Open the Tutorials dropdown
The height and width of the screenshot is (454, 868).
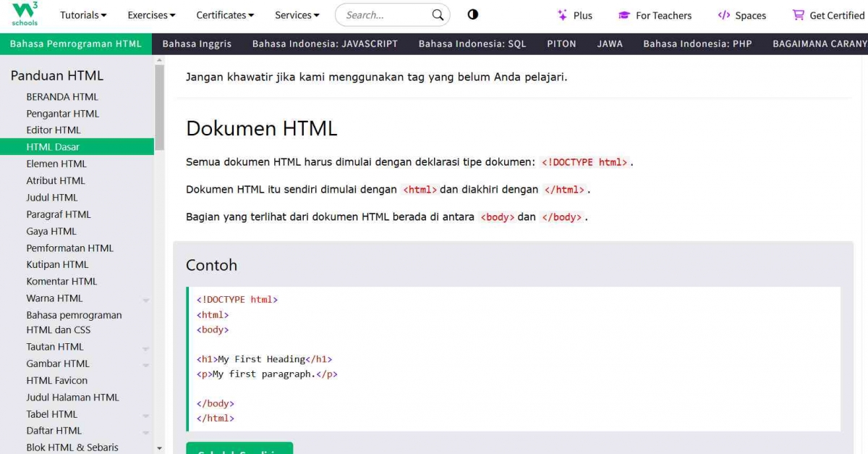[82, 14]
